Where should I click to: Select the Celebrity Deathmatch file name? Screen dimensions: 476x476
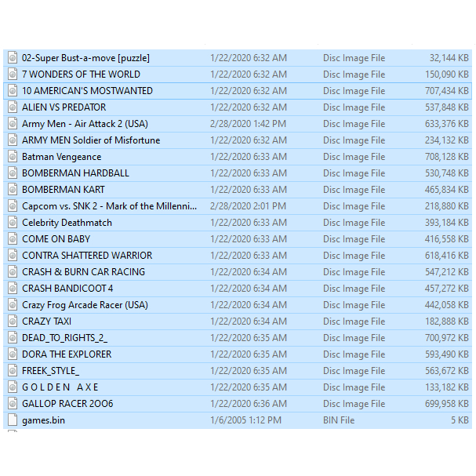pyautogui.click(x=67, y=223)
